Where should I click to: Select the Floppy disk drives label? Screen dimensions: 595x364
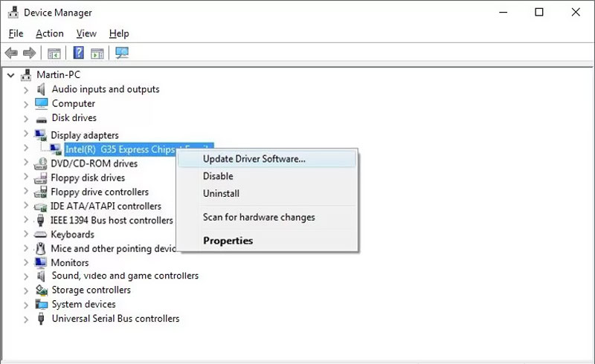88,178
